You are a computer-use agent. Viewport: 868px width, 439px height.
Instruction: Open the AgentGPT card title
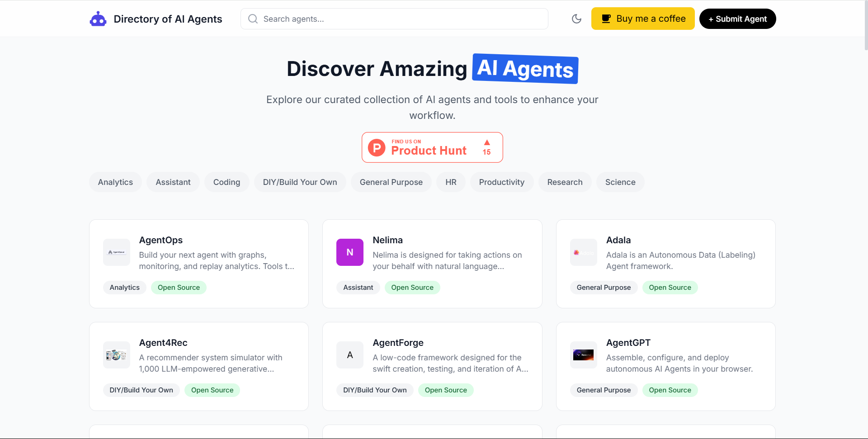pyautogui.click(x=628, y=343)
